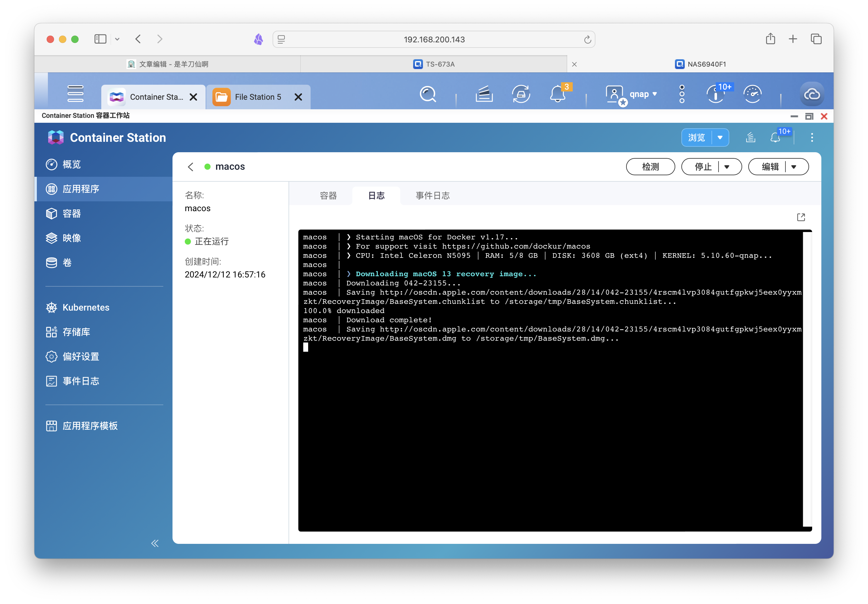Open 容器 containers in the sidebar

103,214
